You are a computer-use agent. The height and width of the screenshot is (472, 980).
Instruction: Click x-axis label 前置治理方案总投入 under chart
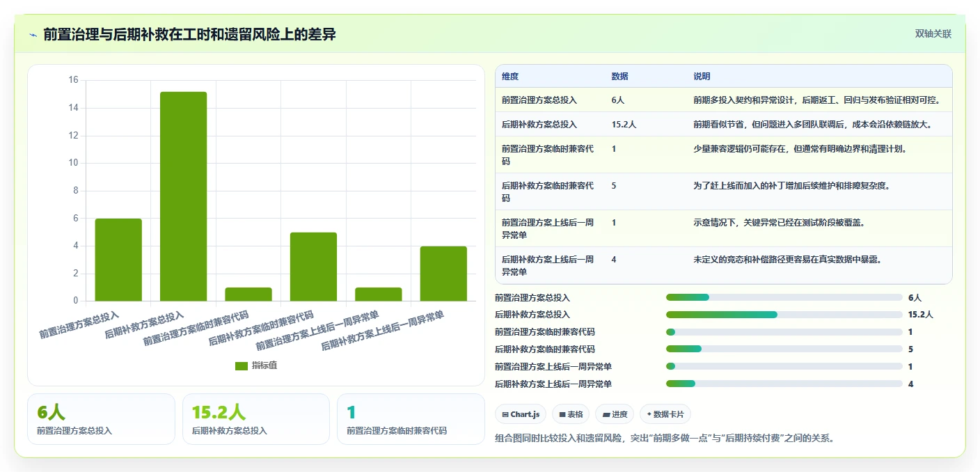pos(79,325)
